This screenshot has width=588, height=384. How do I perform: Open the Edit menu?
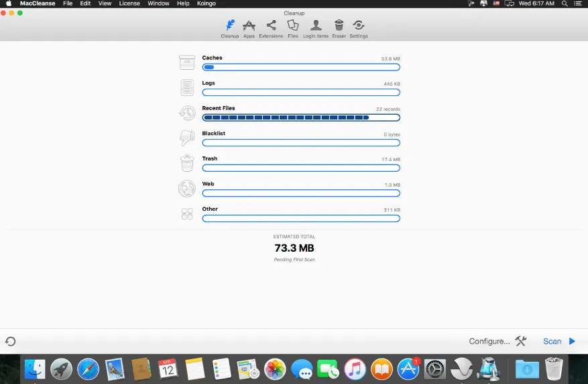[85, 3]
